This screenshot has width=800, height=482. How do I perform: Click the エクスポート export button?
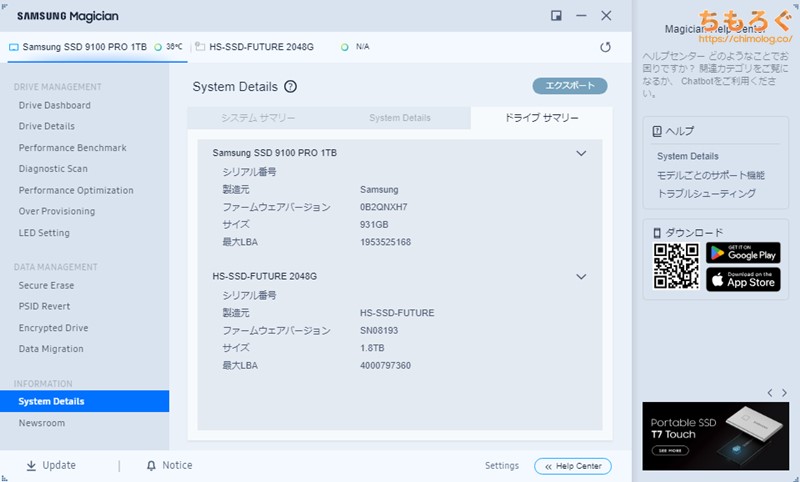click(570, 86)
